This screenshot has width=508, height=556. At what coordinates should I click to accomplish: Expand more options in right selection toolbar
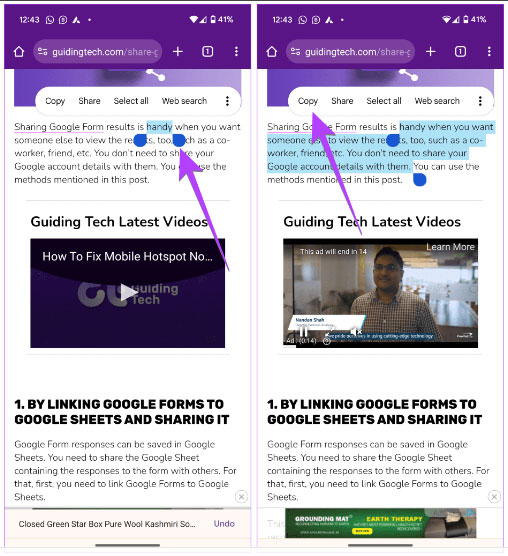(480, 101)
